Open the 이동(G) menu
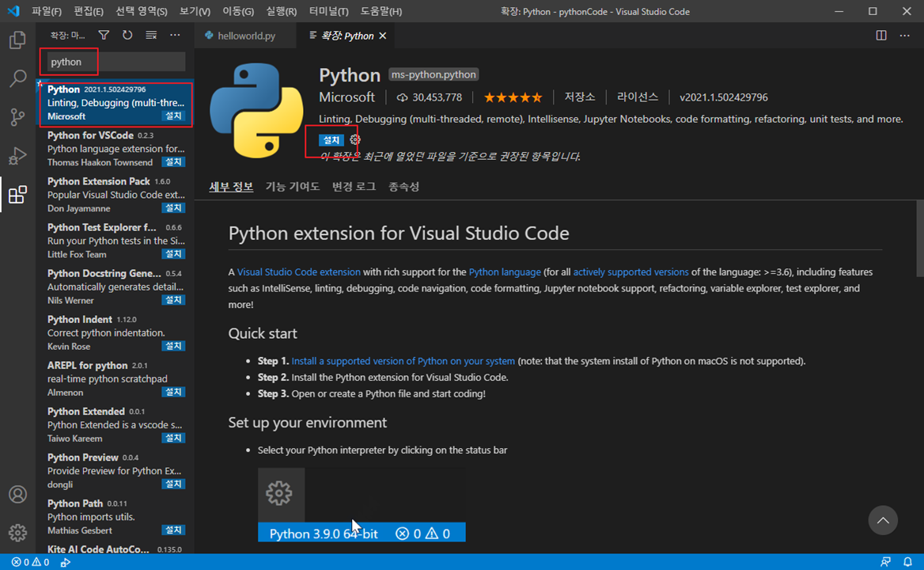Viewport: 924px width, 570px height. pos(238,11)
